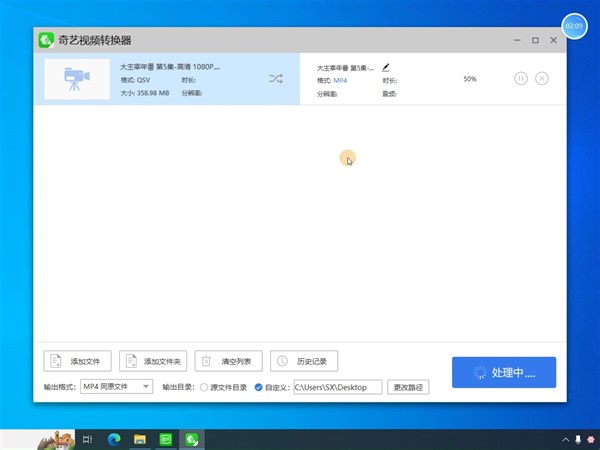Click the shuffle convert arrows icon
The width and height of the screenshot is (600, 450).
pyautogui.click(x=276, y=79)
